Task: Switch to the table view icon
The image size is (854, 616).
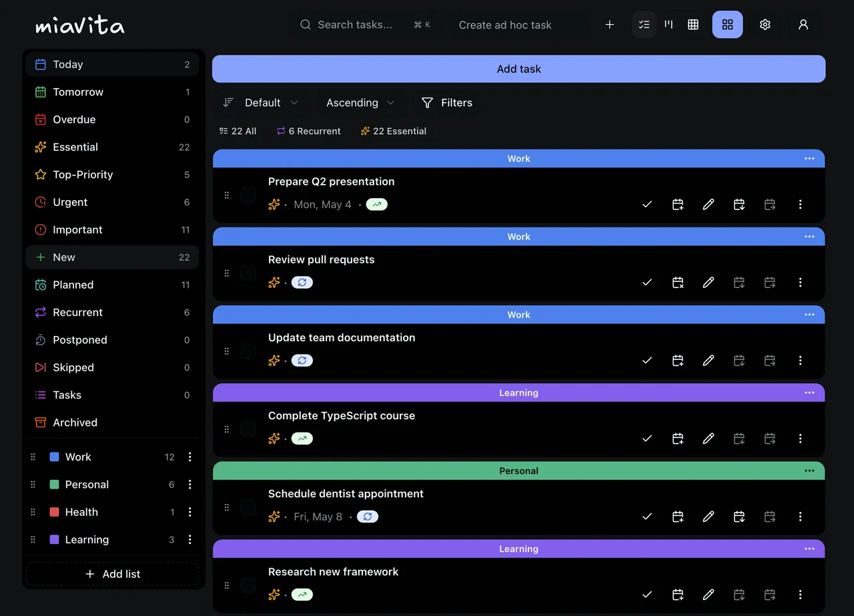Action: tap(693, 25)
